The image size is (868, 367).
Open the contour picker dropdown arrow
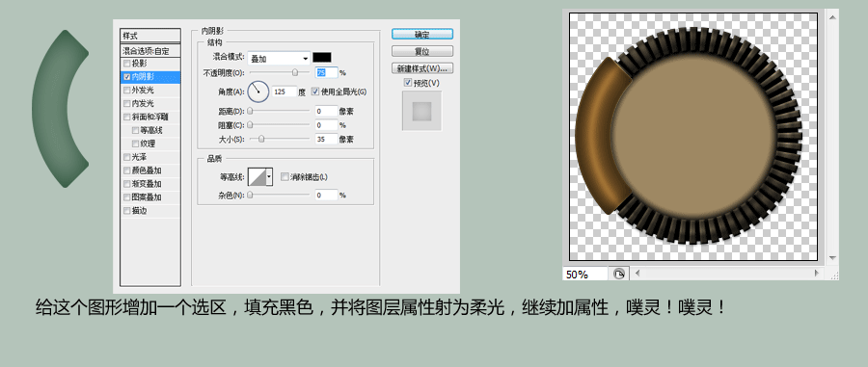[x=270, y=177]
